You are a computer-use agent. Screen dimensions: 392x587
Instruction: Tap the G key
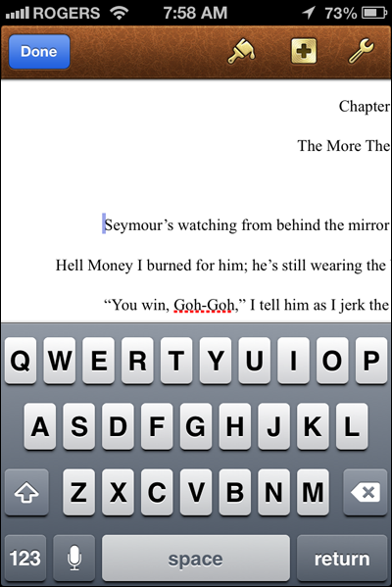point(196,426)
